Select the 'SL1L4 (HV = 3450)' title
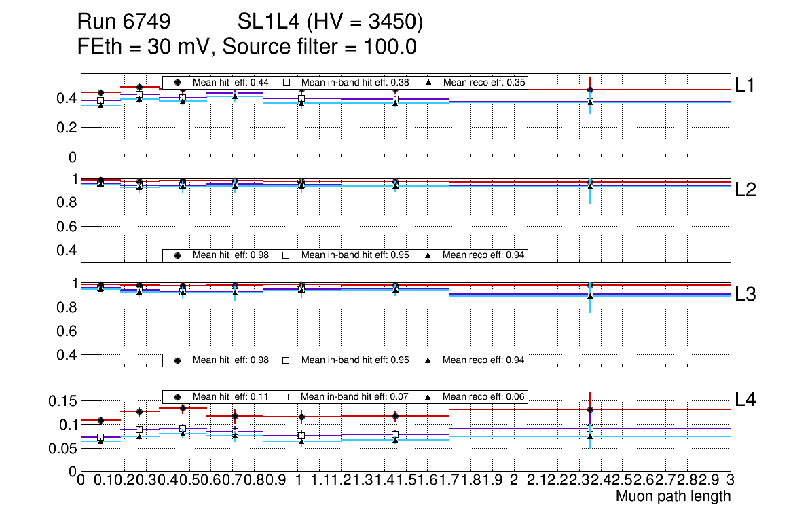Screen dimensions: 812x524 click(330, 23)
